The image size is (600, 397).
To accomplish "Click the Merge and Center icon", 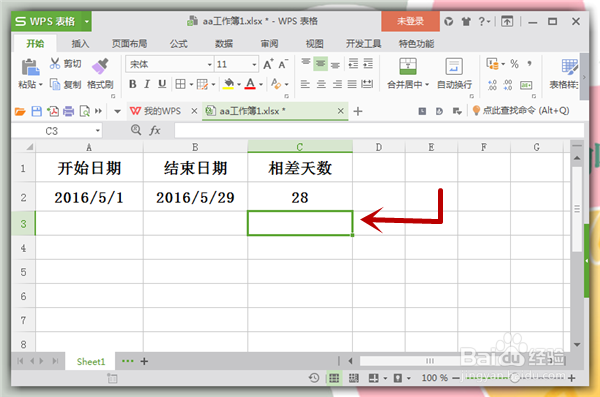I will point(408,67).
